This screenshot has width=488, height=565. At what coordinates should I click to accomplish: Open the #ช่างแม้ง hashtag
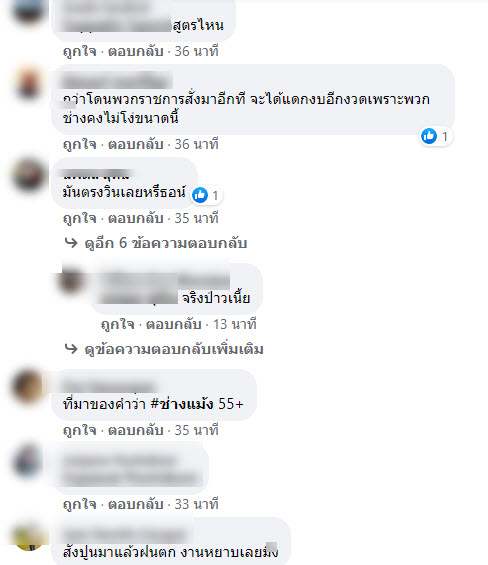point(182,404)
